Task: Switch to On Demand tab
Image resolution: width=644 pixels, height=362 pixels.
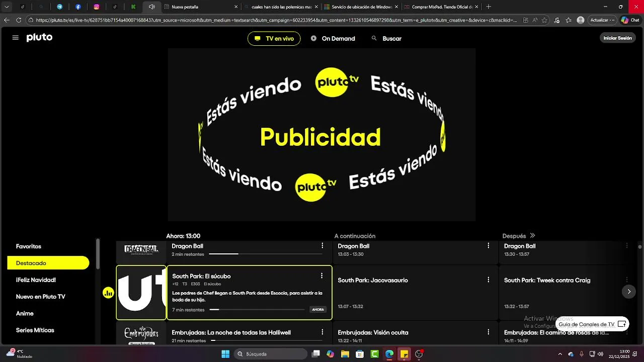Action: 333,39
